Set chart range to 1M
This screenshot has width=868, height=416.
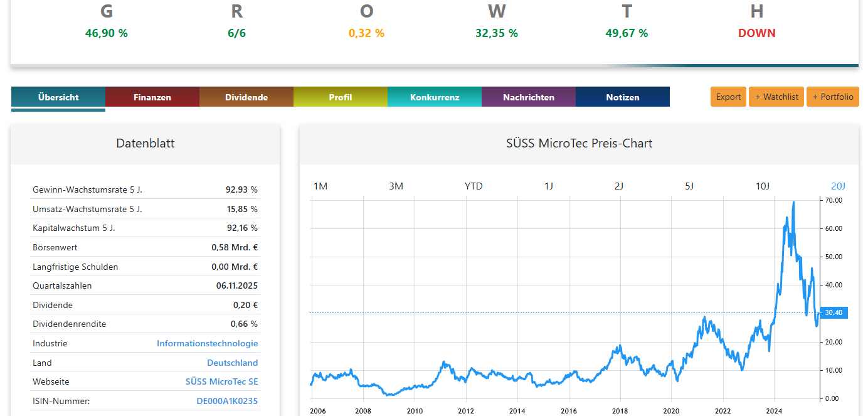(x=320, y=186)
